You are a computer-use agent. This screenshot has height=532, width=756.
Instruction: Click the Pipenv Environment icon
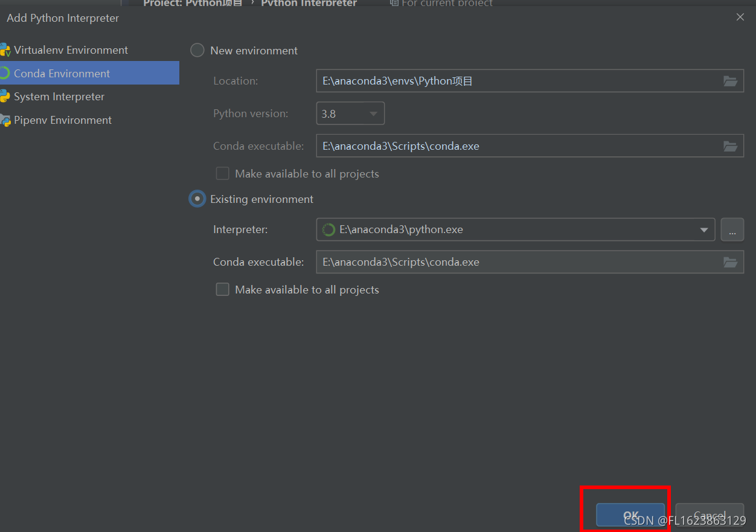[x=5, y=120]
